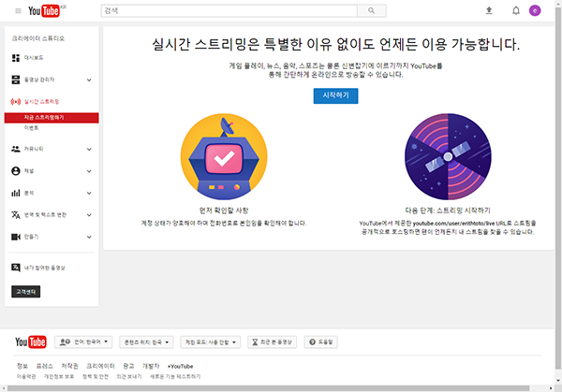Click the horizontal scrollbar at bottom
Screen dimensions: 562x392
click(x=268, y=388)
